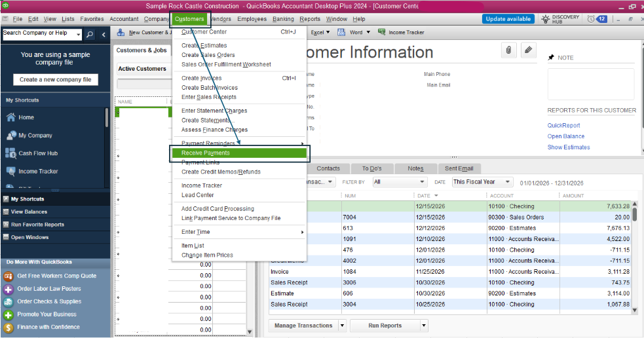Click the Home shortcut icon
Image resolution: width=644 pixels, height=338 pixels.
pos(11,117)
